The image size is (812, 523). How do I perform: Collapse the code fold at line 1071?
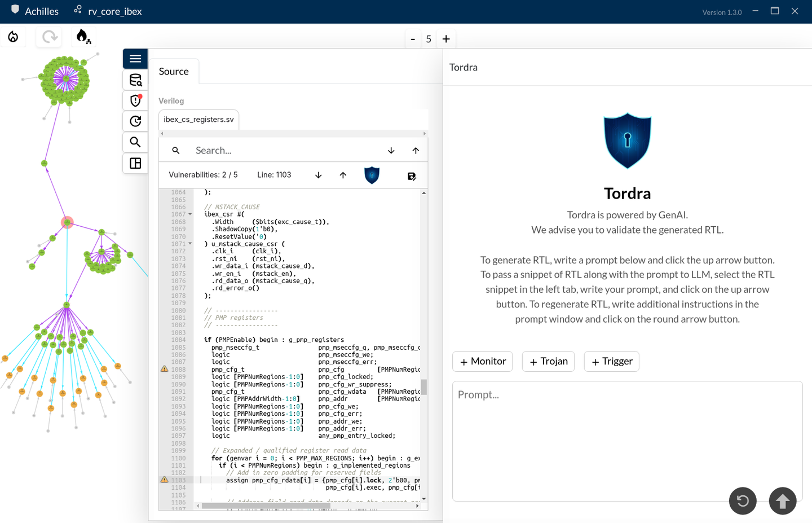click(190, 244)
